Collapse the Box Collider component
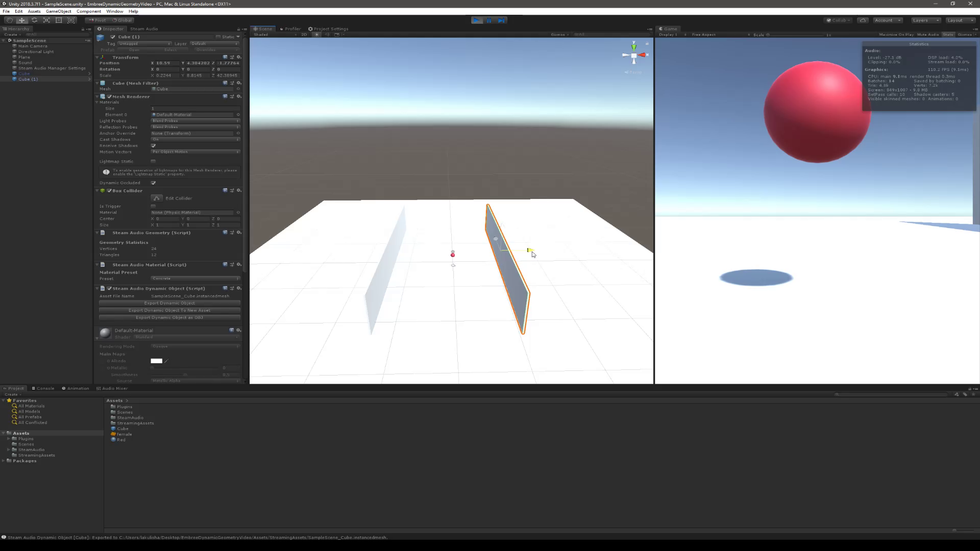The width and height of the screenshot is (980, 551). pos(97,191)
